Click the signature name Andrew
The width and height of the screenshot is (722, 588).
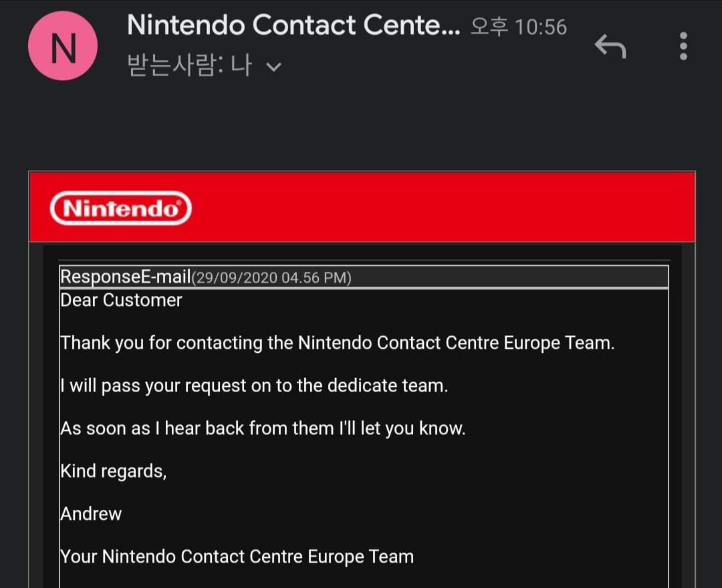point(91,514)
